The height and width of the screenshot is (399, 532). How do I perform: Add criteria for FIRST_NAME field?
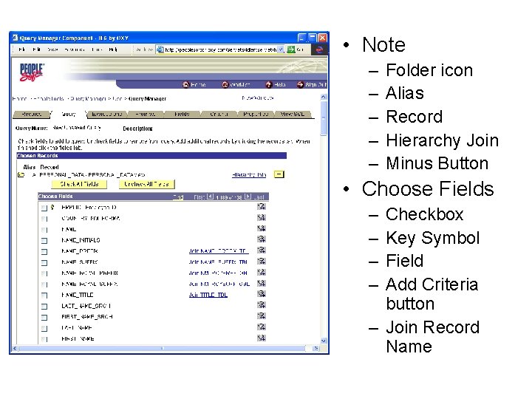[262, 338]
